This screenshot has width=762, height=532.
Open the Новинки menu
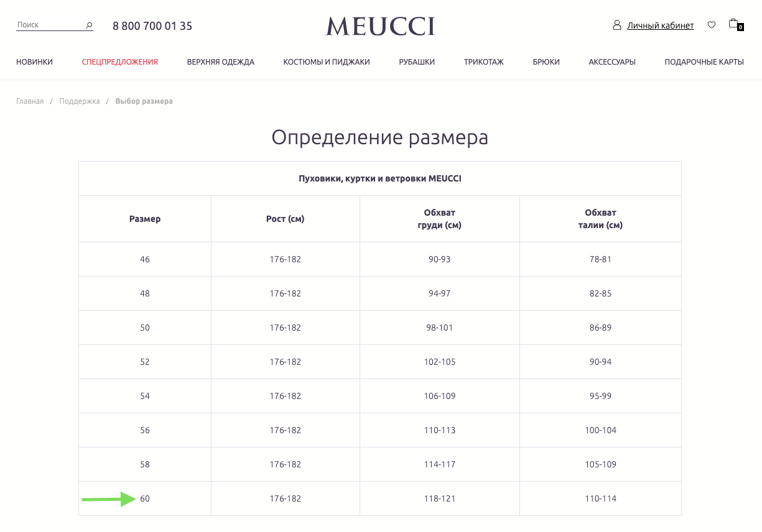point(34,62)
